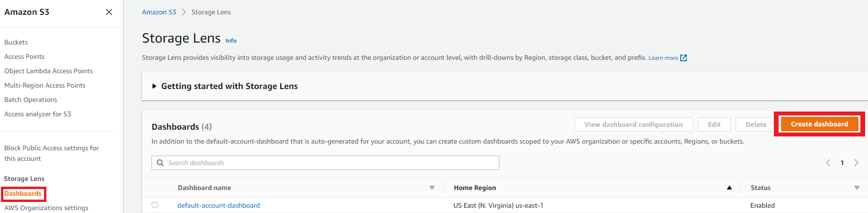This screenshot has height=213, width=868.
Task: Click the Storage Lens Info link
Action: (231, 41)
